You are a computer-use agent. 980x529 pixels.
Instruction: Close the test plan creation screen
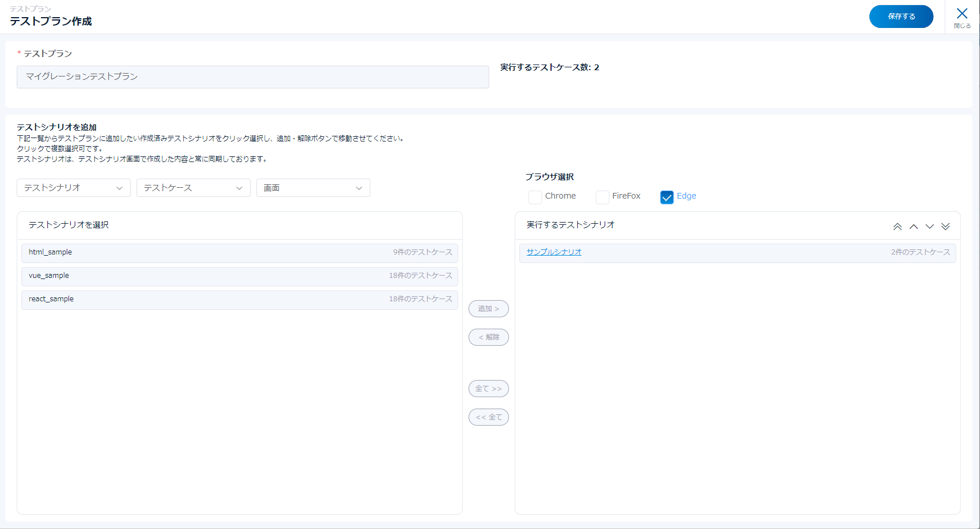pos(962,17)
